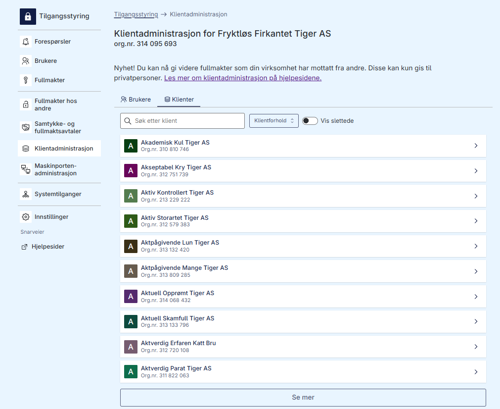Expand Aktiv Storartet Tiger AS chevron
The height and width of the screenshot is (409, 500).
pyautogui.click(x=476, y=221)
